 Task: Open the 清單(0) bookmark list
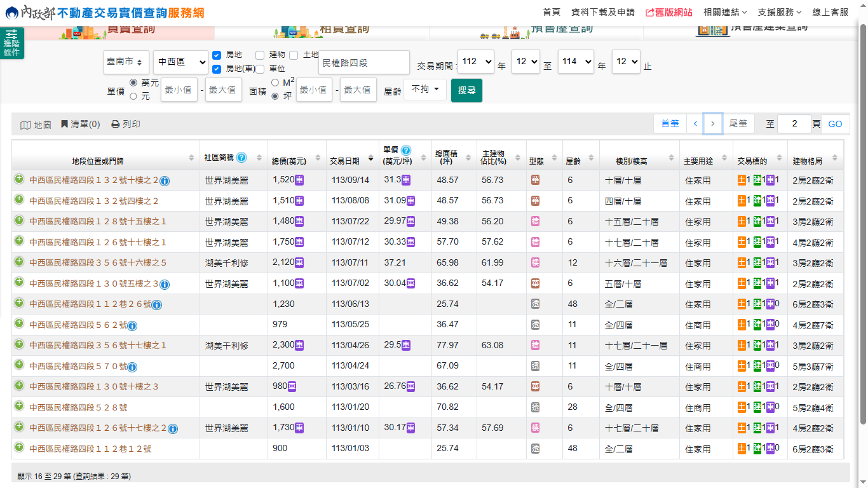click(80, 125)
